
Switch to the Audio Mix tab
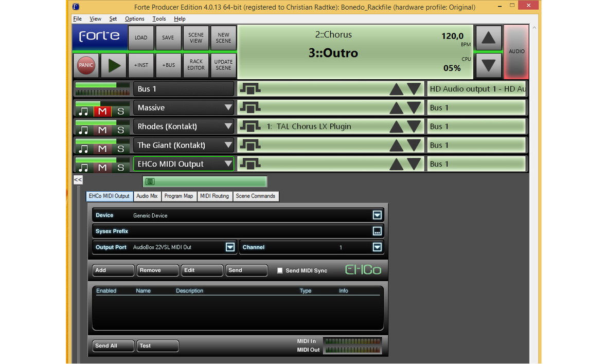tap(147, 196)
